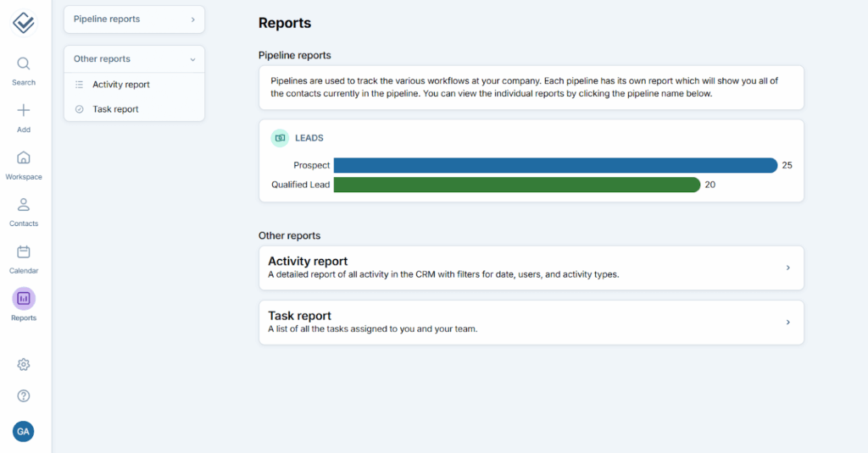Click the Add plus icon

coord(24,111)
